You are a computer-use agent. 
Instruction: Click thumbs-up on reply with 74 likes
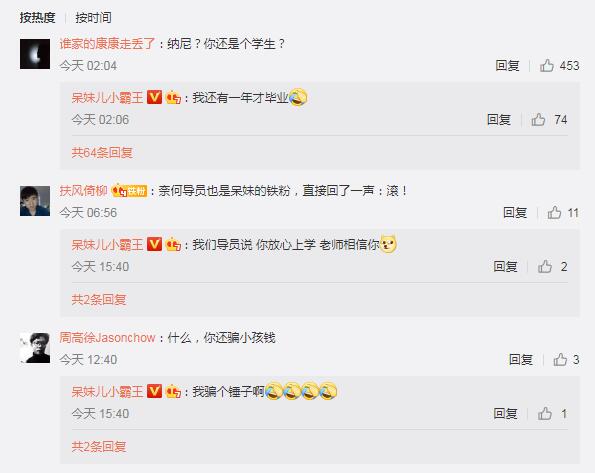538,120
